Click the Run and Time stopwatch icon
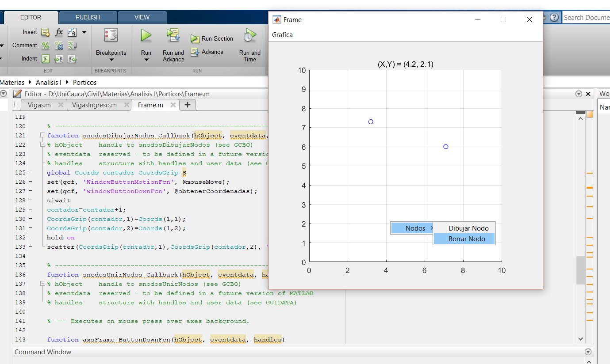Viewport: 610px width, 364px height. point(250,35)
